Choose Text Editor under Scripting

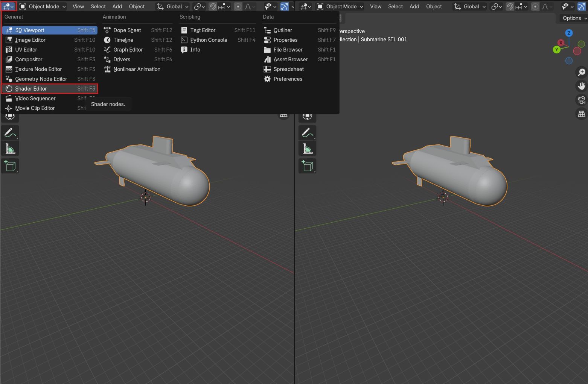pos(218,30)
